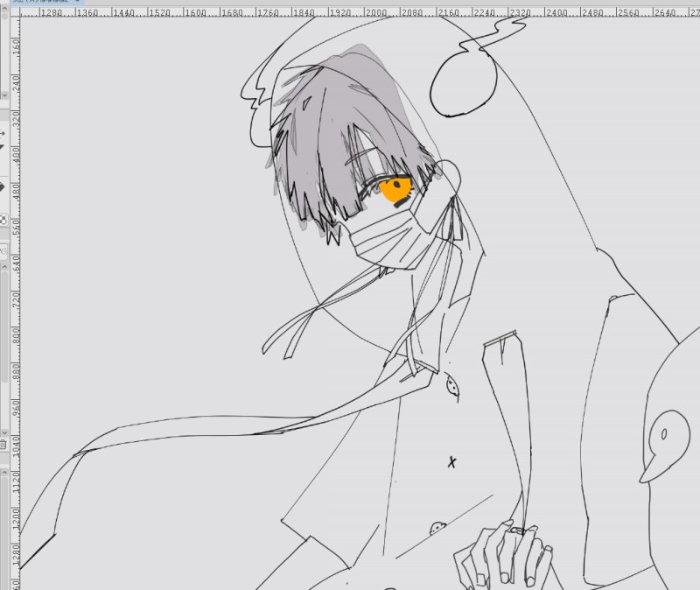The image size is (700, 590).
Task: Click the 2400 mark on horizontal ruler
Action: click(x=556, y=13)
